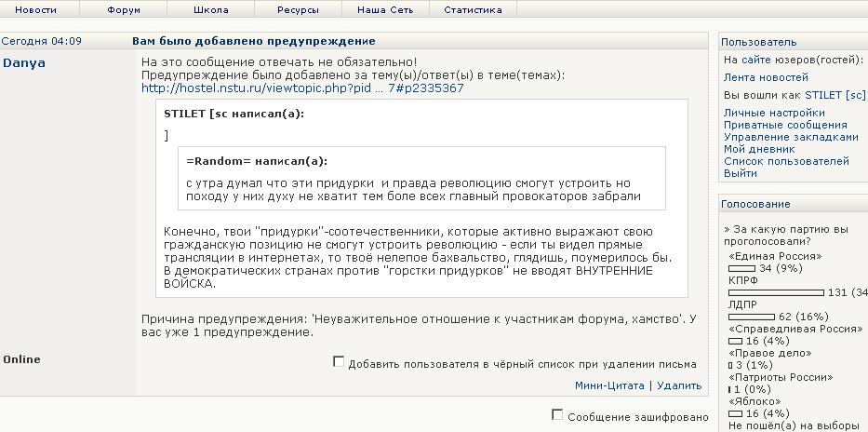The height and width of the screenshot is (432, 868).
Task: Toggle the Сообщение зашифровано checkbox
Action: (557, 414)
